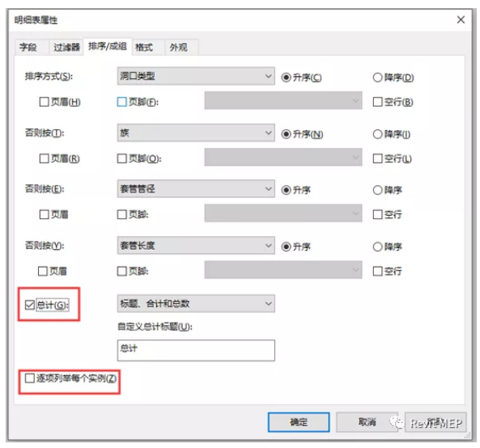
Task: Open the 套管长度 sort dropdown
Action: pyautogui.click(x=196, y=245)
